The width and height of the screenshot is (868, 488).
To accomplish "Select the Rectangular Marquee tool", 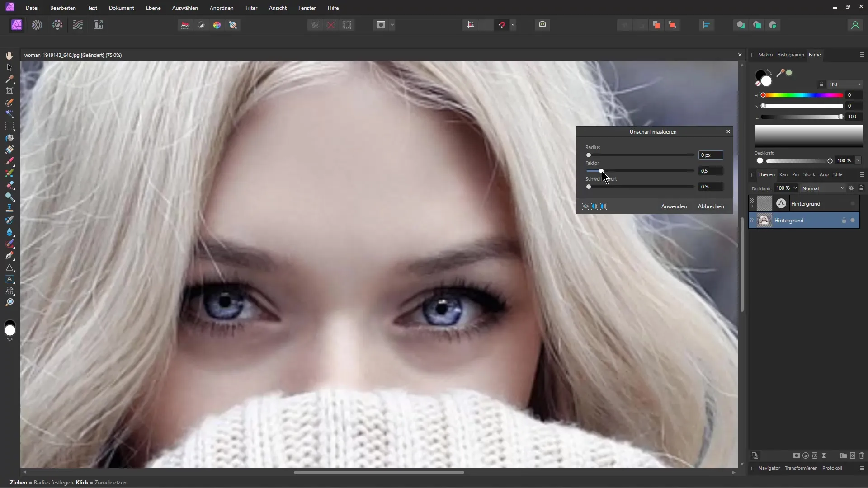I will tap(9, 126).
